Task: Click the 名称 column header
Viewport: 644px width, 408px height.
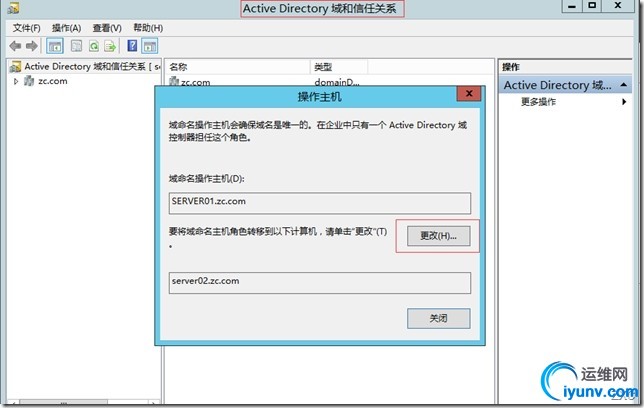Action: click(x=237, y=67)
